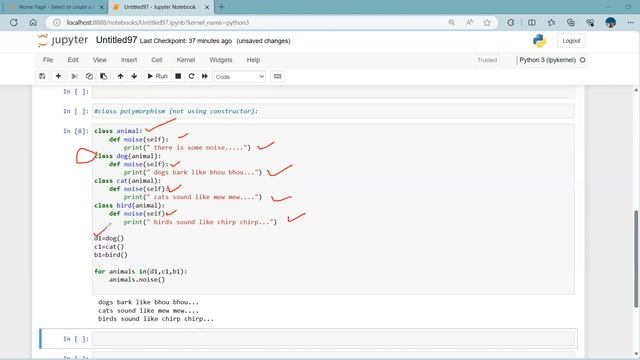640x360 pixels.
Task: Open the browser zoom magnifier icon
Action: tap(451, 22)
